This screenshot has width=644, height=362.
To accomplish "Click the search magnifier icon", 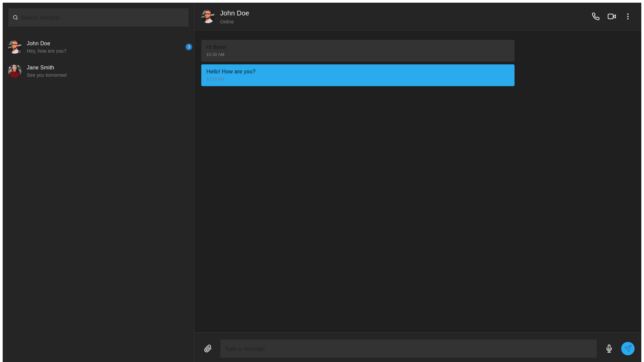I will tap(15, 17).
